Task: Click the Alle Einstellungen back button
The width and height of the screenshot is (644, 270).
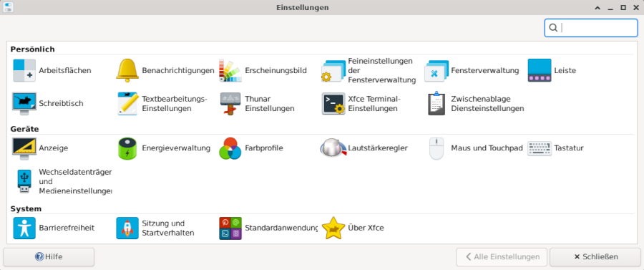Action: coord(502,257)
